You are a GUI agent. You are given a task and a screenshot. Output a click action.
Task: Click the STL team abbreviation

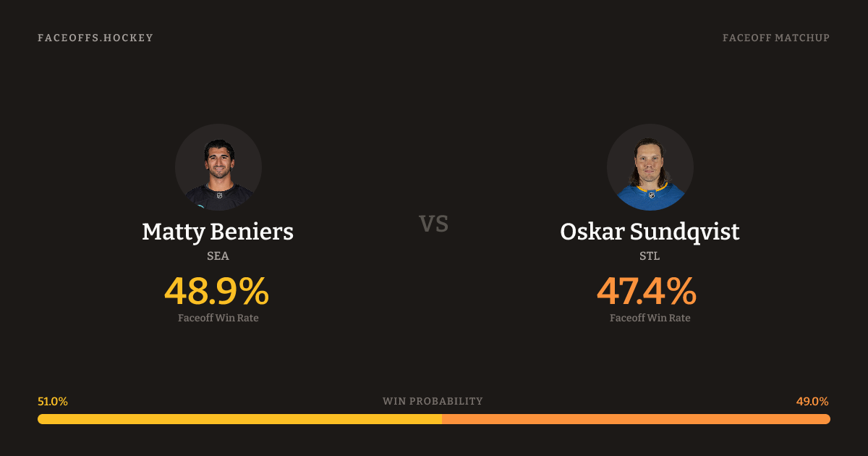coord(650,256)
